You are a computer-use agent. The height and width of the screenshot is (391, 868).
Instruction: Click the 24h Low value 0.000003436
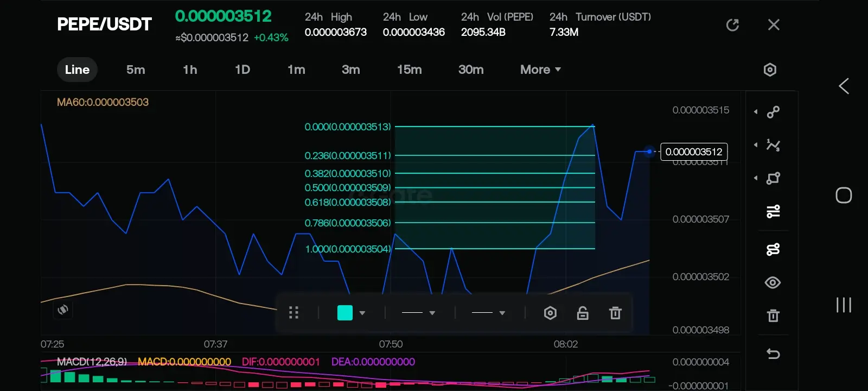click(x=414, y=32)
